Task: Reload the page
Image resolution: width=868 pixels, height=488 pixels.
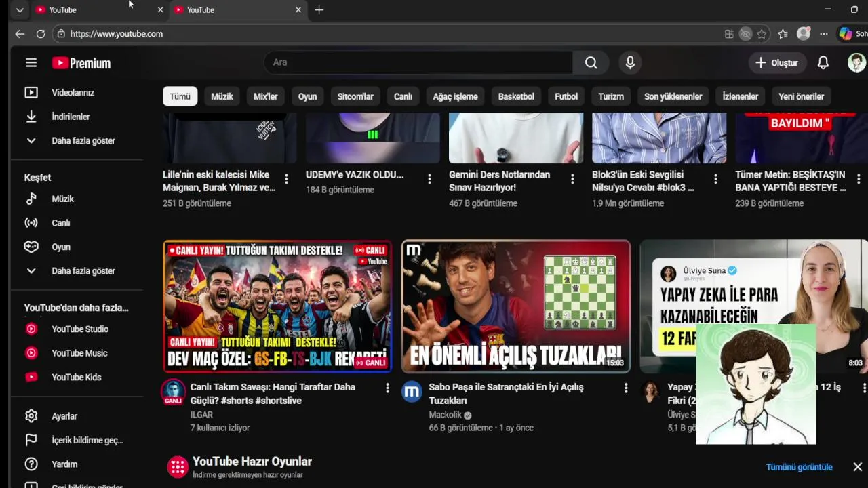Action: tap(41, 33)
